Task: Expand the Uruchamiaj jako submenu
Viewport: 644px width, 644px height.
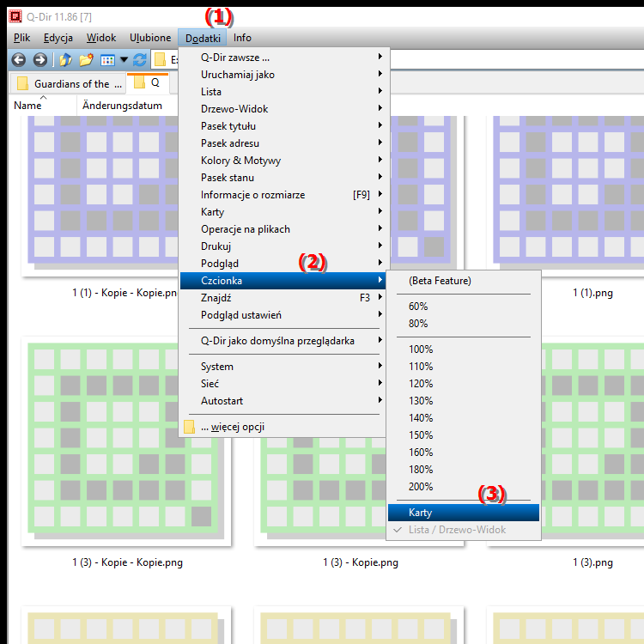Action: 283,75
